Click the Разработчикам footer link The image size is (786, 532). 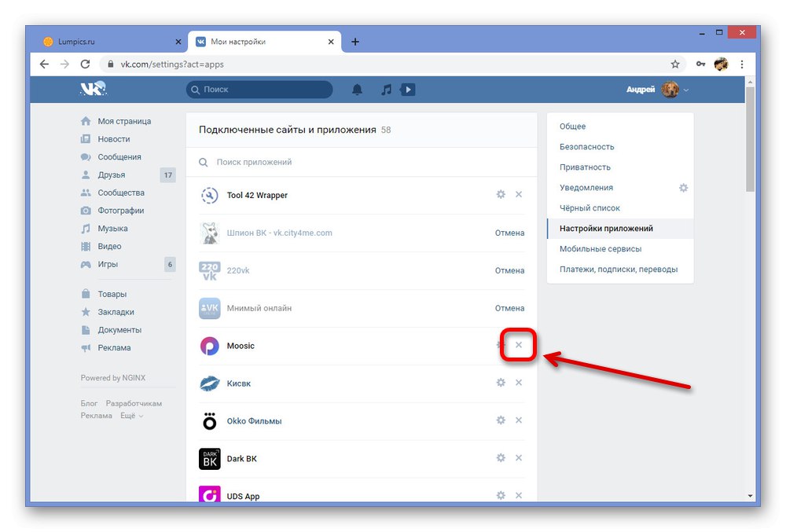[134, 403]
